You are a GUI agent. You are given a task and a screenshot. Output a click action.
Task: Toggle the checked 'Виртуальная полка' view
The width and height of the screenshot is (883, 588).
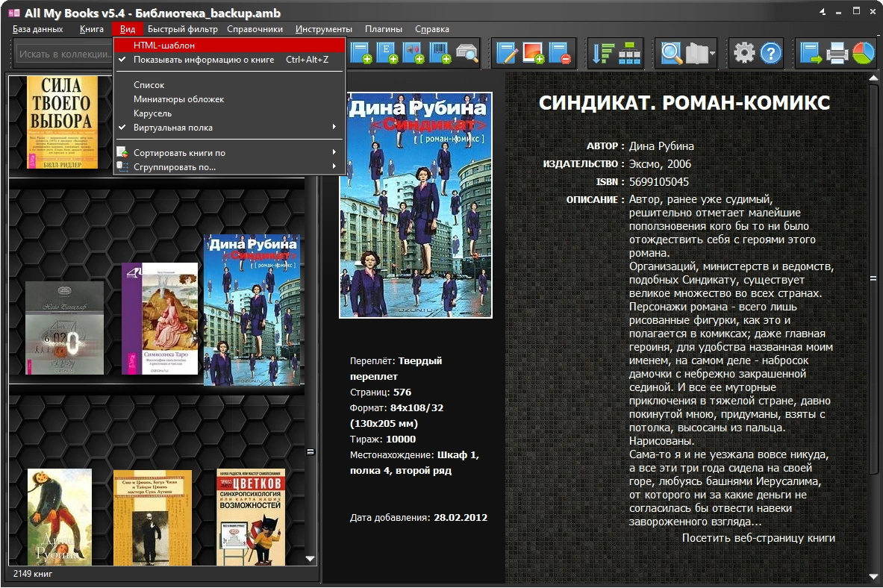pos(173,128)
